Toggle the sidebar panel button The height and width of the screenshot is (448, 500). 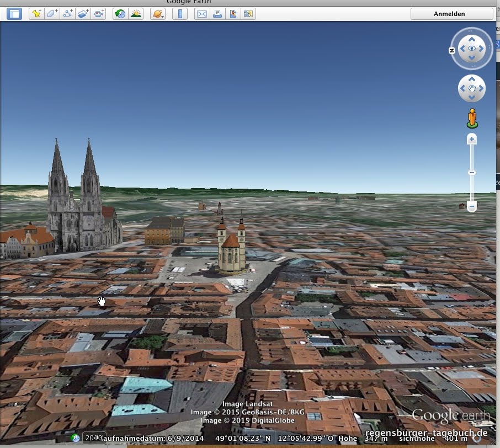(14, 14)
